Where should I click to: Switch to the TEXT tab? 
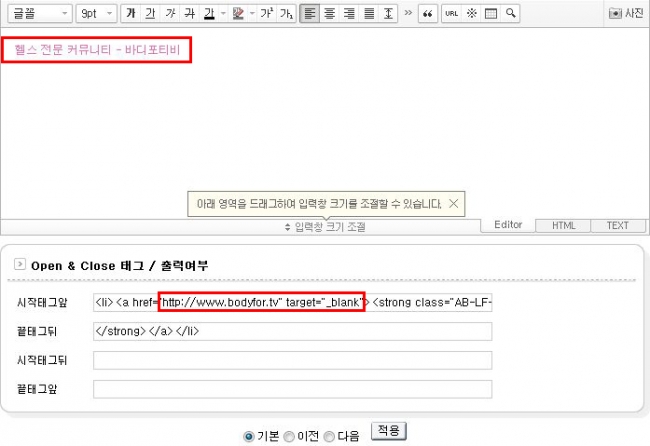pyautogui.click(x=617, y=226)
